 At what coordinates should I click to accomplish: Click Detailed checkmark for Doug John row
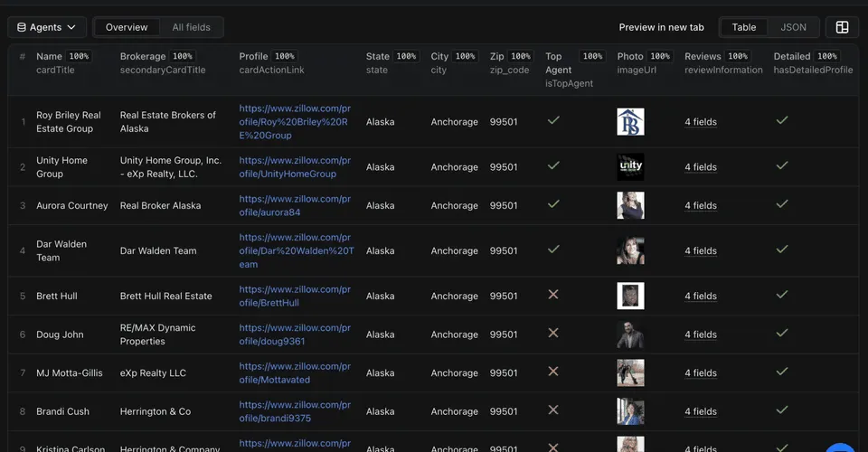781,333
